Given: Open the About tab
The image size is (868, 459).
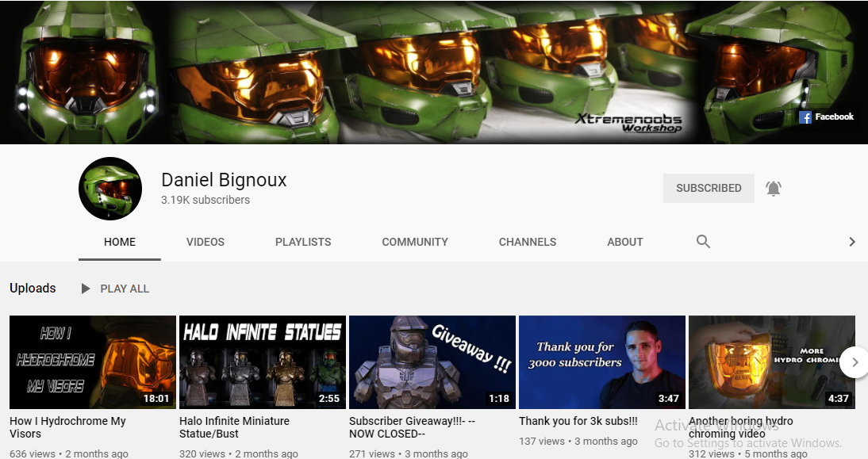Looking at the screenshot, I should pyautogui.click(x=625, y=243).
